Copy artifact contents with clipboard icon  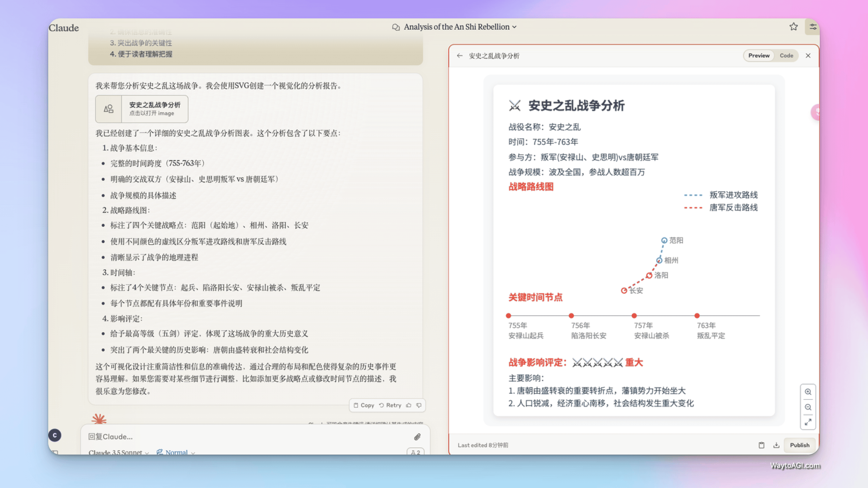click(761, 445)
